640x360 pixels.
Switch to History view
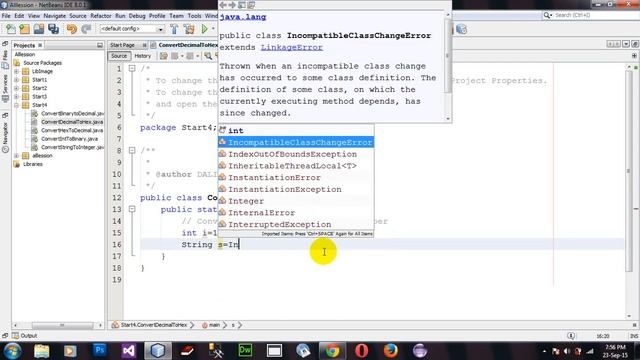142,56
